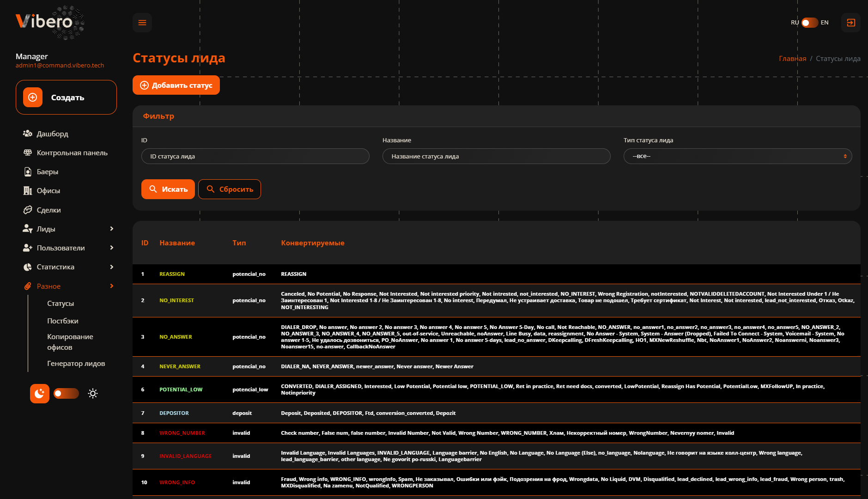Open Генератор лидов submenu item
868x499 pixels.
pos(76,364)
